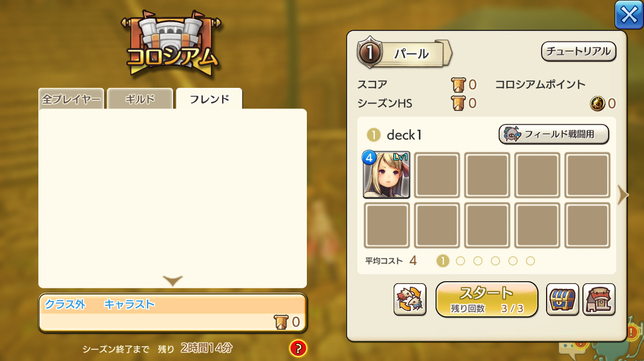Click the coliseum point coin icon
Screen dimensions: 644x361
(597, 104)
